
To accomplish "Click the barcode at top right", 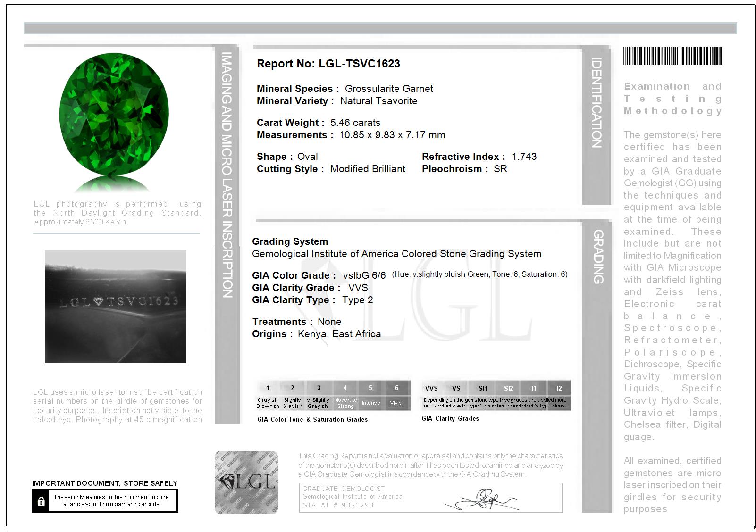I will [672, 56].
